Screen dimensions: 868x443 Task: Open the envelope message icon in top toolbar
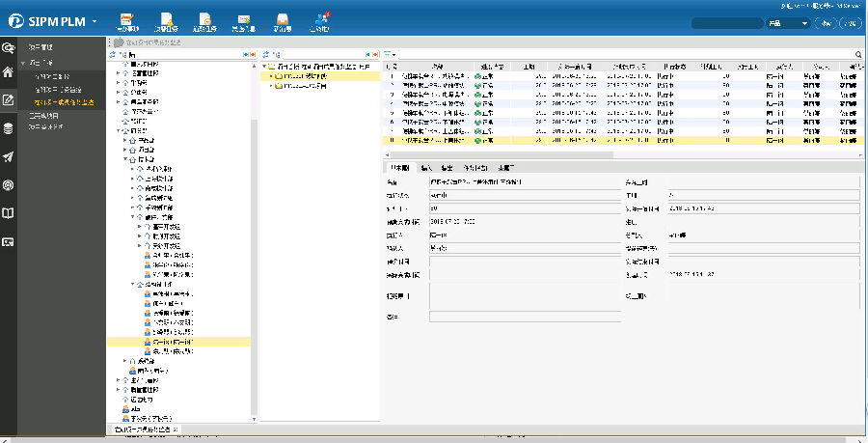click(244, 18)
